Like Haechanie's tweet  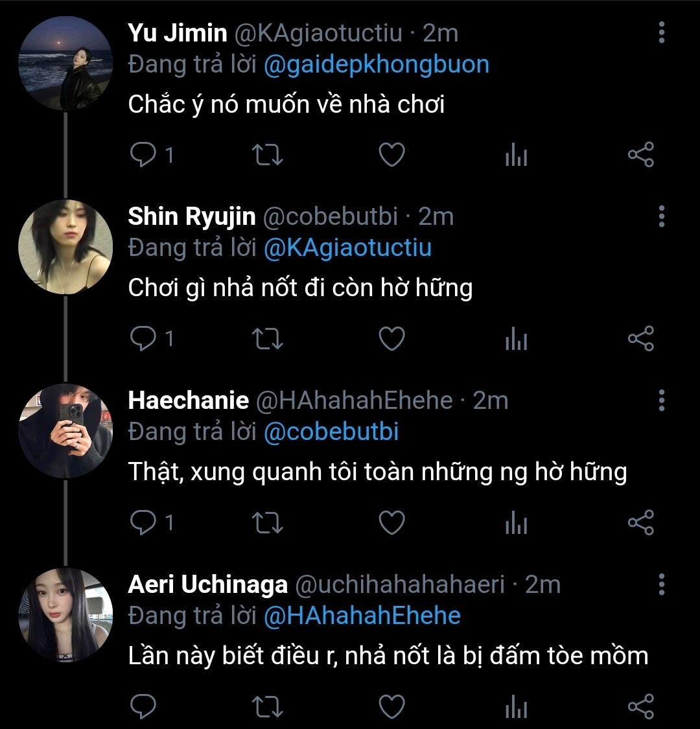coord(391,523)
